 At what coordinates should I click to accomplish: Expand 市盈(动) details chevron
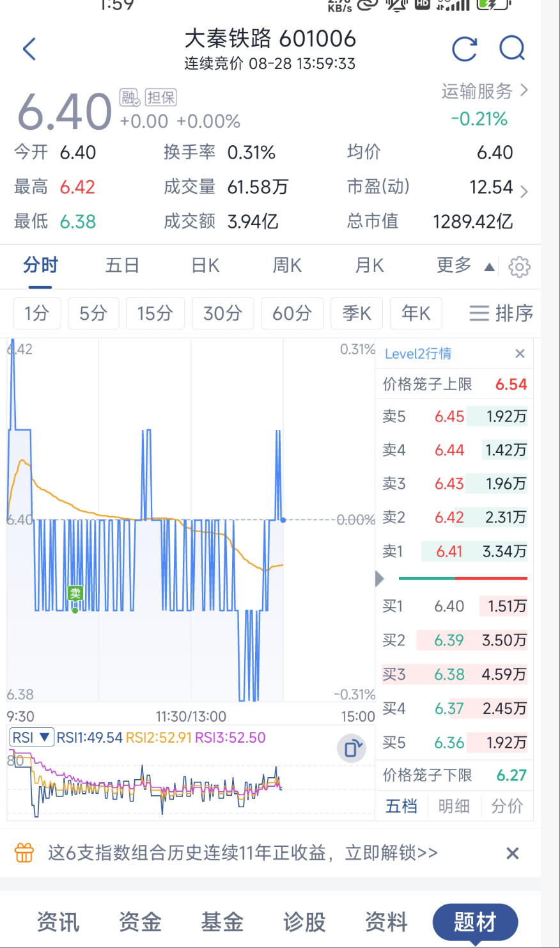click(524, 191)
